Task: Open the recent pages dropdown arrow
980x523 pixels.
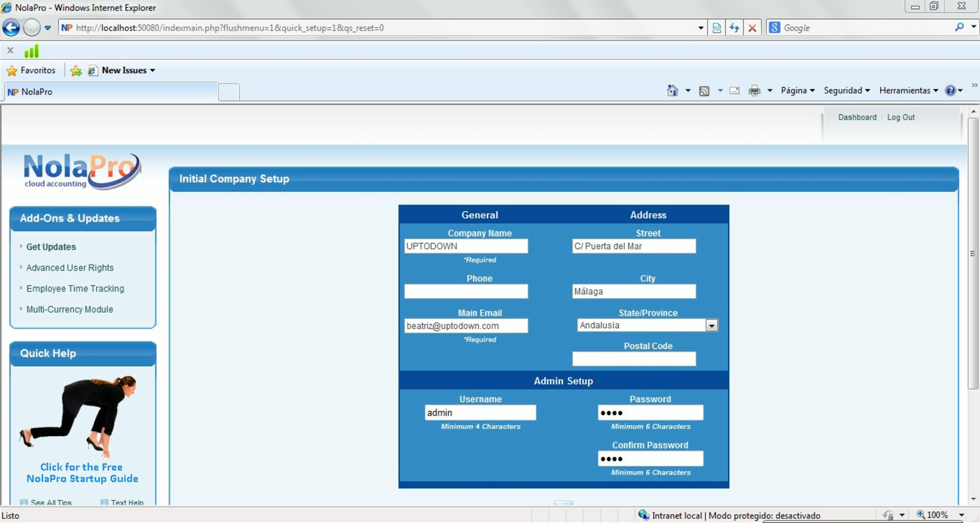Action: (x=48, y=28)
